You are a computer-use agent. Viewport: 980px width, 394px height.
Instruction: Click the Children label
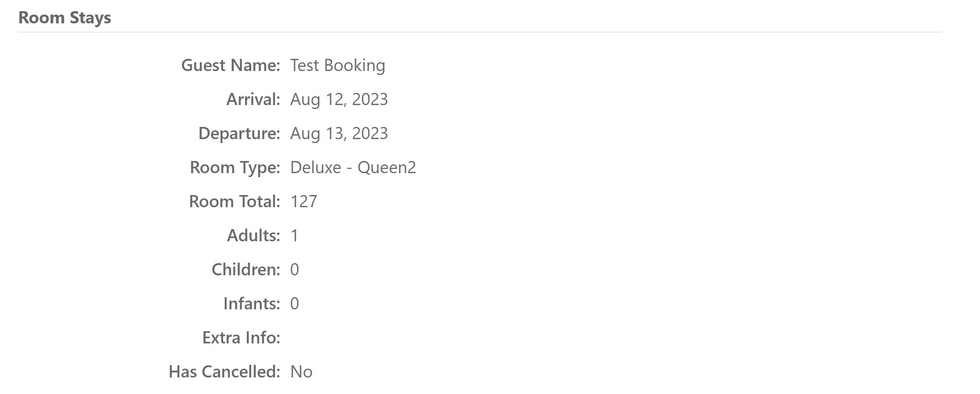pos(246,269)
